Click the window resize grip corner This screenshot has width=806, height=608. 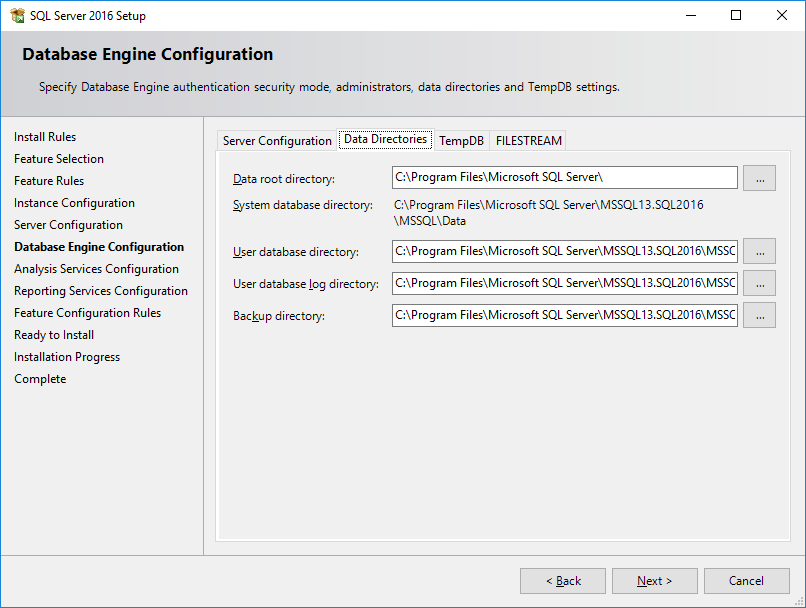[799, 601]
